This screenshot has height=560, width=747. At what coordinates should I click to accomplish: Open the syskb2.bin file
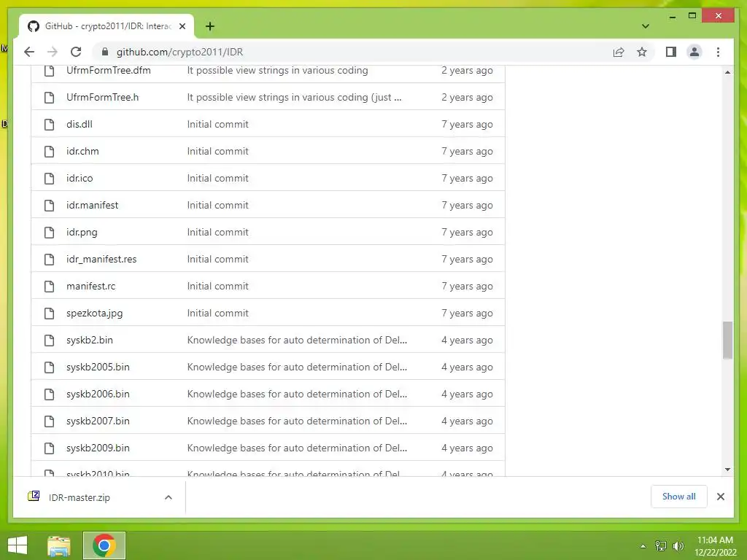[90, 340]
